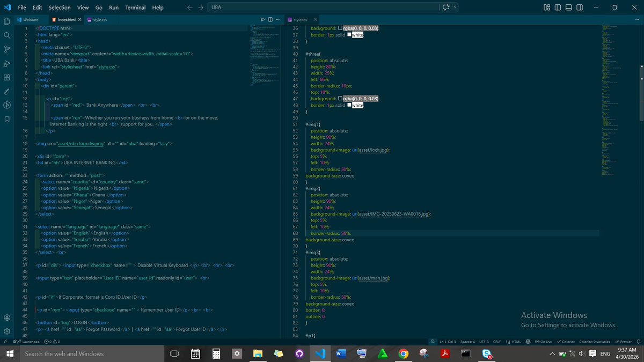The width and height of the screenshot is (644, 362).
Task: Open Skype from the taskbar
Action: point(487,354)
